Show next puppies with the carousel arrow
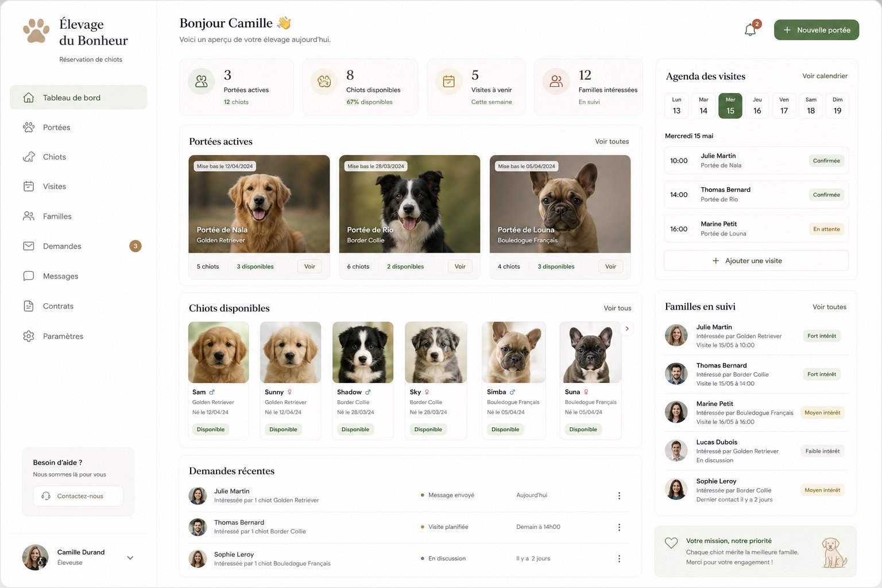Screen dimensions: 882x588 [627, 329]
